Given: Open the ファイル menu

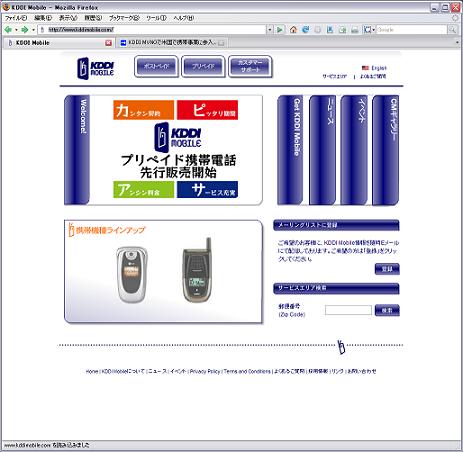Looking at the screenshot, I should tap(16, 18).
